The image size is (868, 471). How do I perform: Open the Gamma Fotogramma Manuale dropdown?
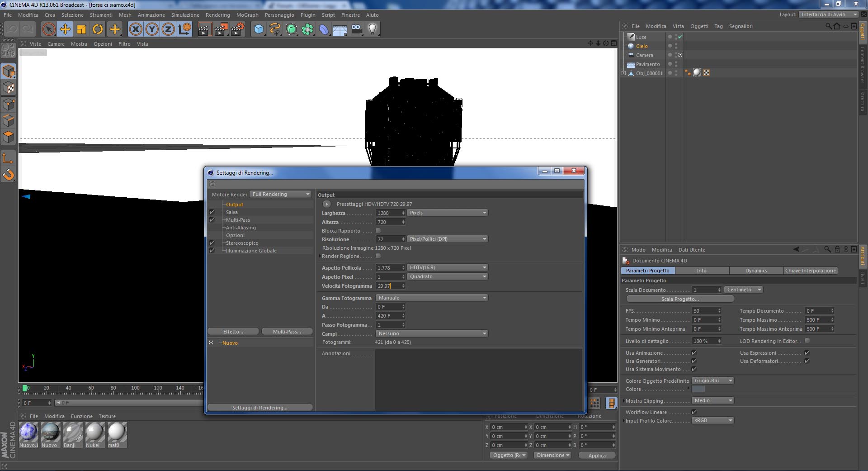coord(432,298)
